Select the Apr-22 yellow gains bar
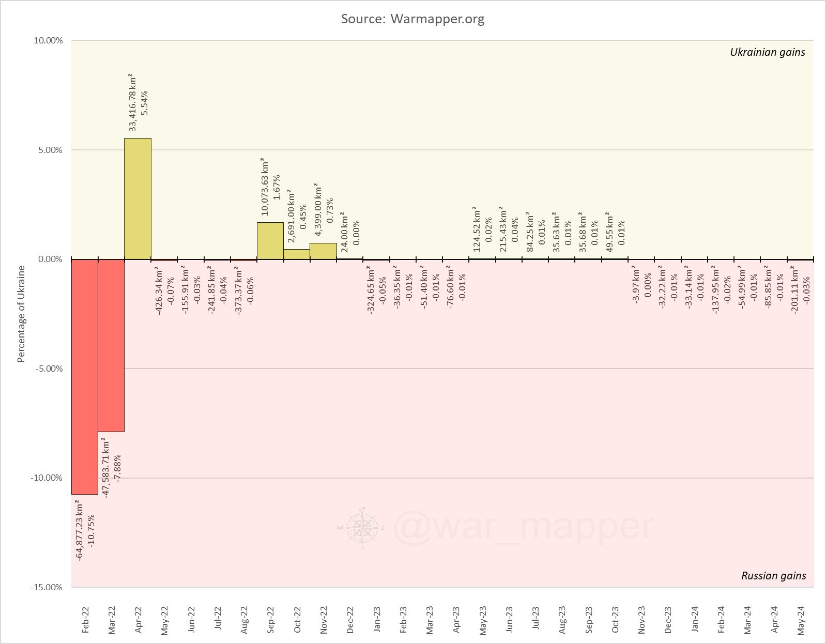The width and height of the screenshot is (826, 644). point(138,198)
